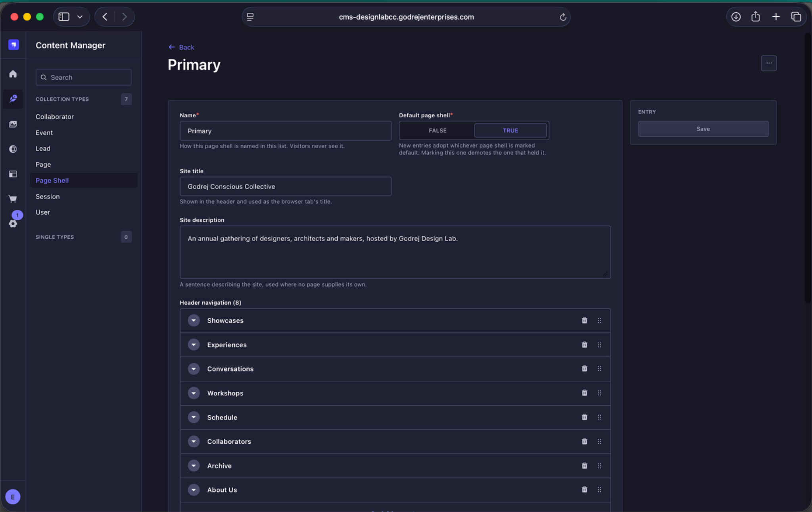812x512 pixels.
Task: Navigate back in Safari history
Action: tap(105, 17)
